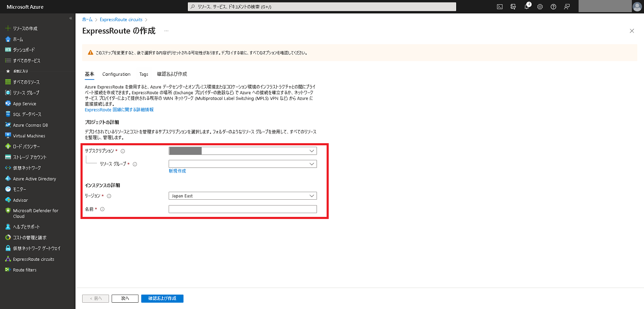Switch to the 基本 tab
The image size is (644, 309).
pyautogui.click(x=90, y=74)
